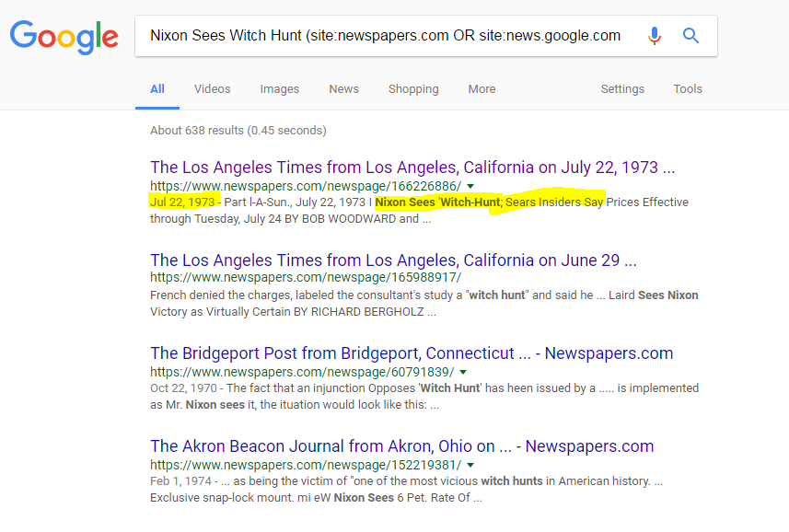Select the All results tab
The image size is (789, 532).
(x=157, y=89)
